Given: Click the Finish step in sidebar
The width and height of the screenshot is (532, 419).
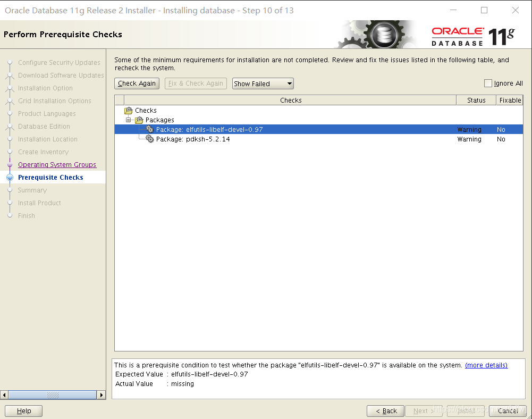Looking at the screenshot, I should [27, 215].
